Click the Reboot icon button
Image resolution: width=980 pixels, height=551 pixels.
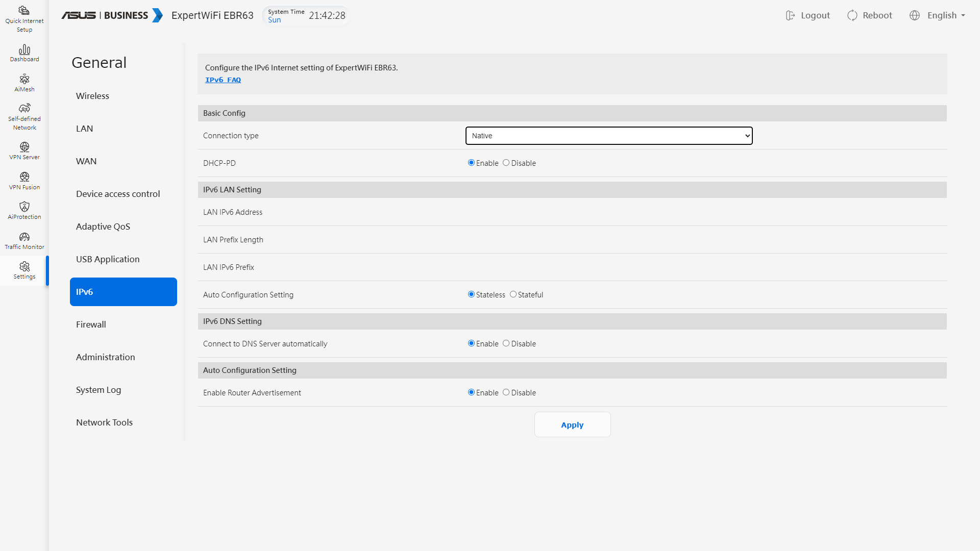[852, 15]
